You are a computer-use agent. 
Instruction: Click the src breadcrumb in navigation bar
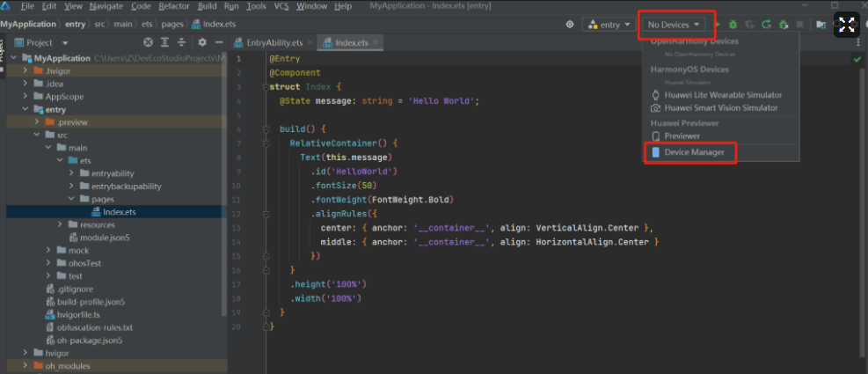[x=99, y=25]
